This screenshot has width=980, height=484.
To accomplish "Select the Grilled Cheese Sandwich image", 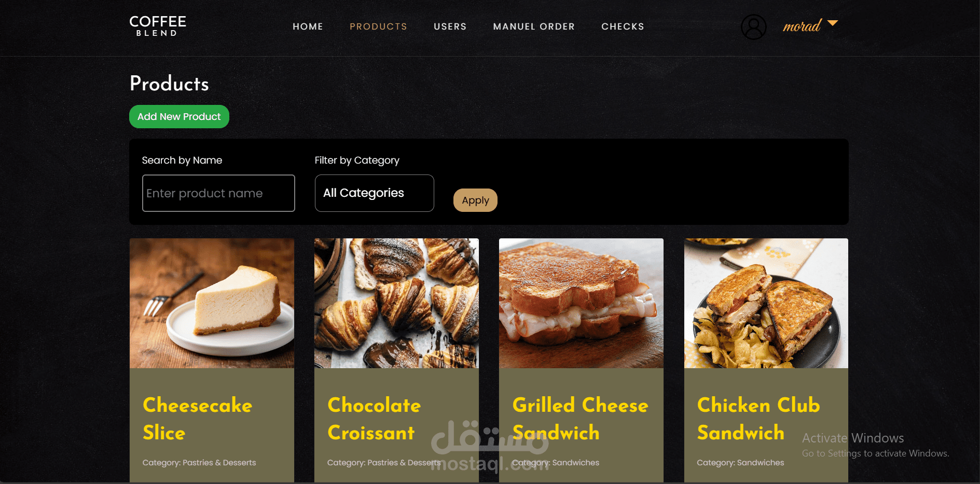I will point(581,303).
